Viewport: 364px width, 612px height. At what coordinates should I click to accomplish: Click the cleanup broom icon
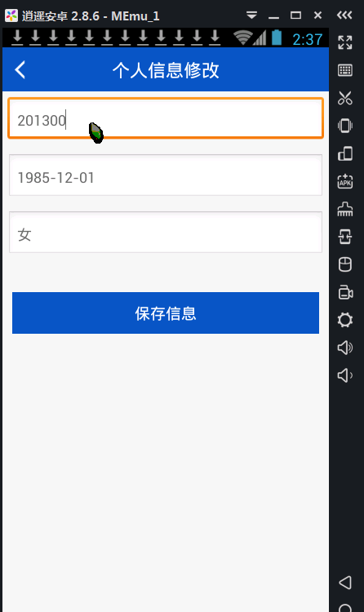[x=345, y=209]
